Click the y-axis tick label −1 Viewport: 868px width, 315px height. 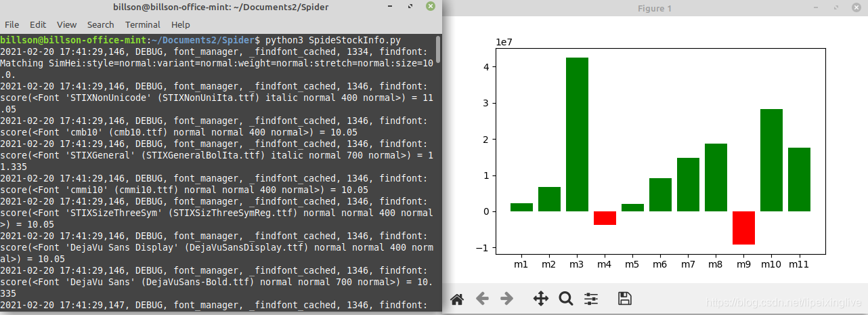coord(483,247)
